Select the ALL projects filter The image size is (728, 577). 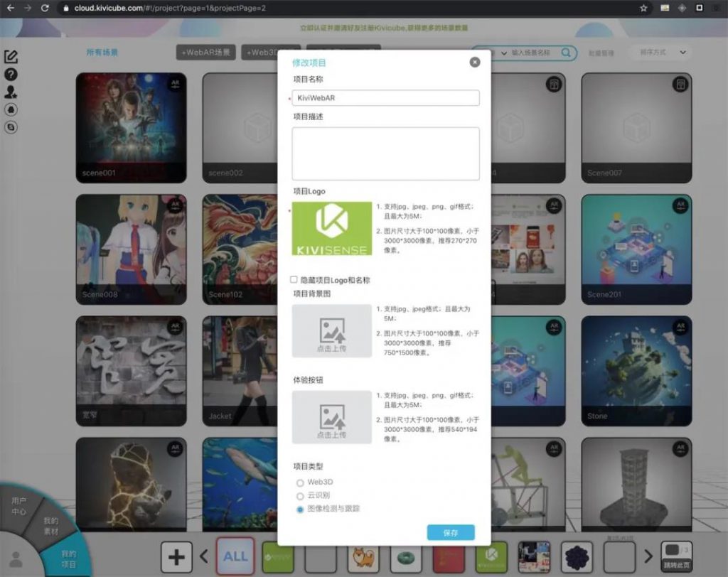235,556
